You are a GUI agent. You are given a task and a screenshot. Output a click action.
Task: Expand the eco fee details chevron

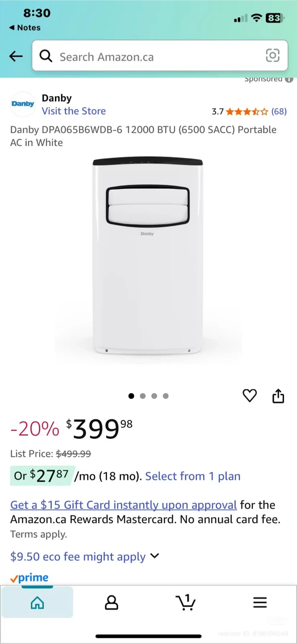click(x=155, y=556)
